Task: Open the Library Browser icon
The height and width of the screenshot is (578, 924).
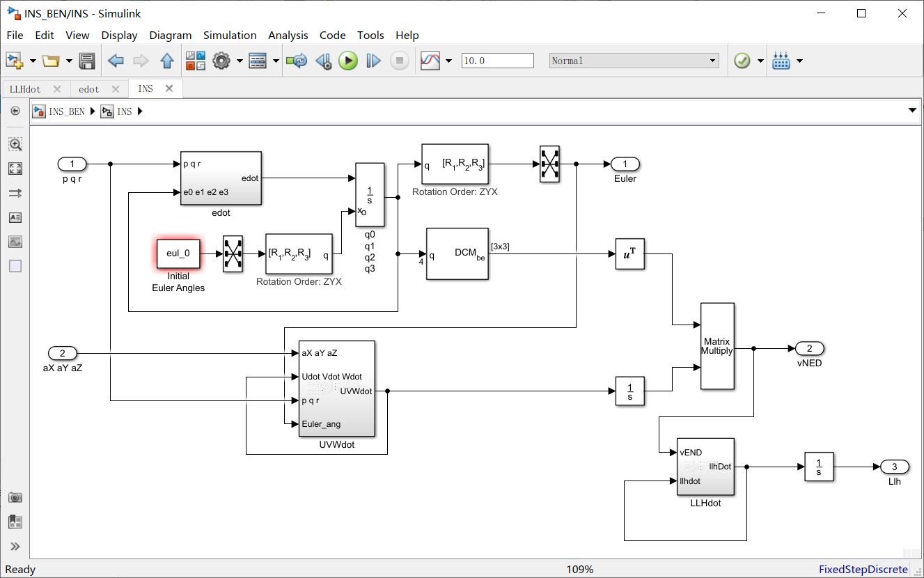Action: 196,61
